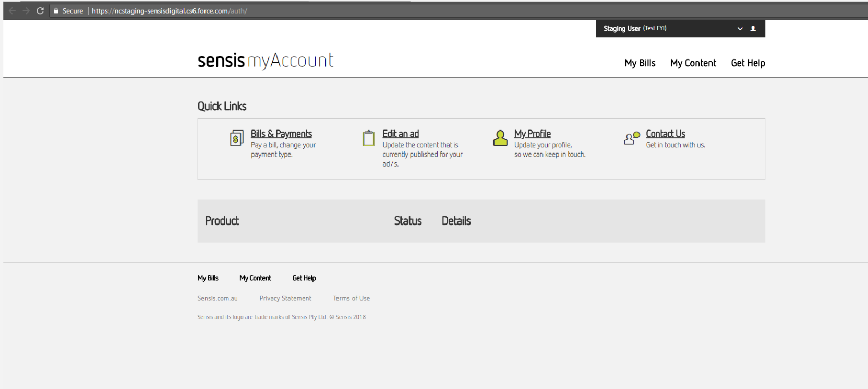Click the My Profile person icon
The height and width of the screenshot is (389, 868).
500,138
